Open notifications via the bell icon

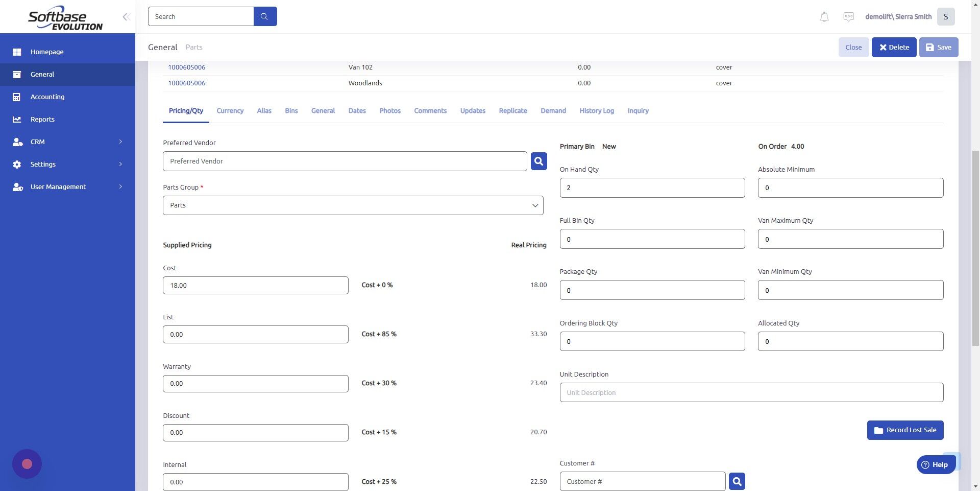[x=823, y=16]
